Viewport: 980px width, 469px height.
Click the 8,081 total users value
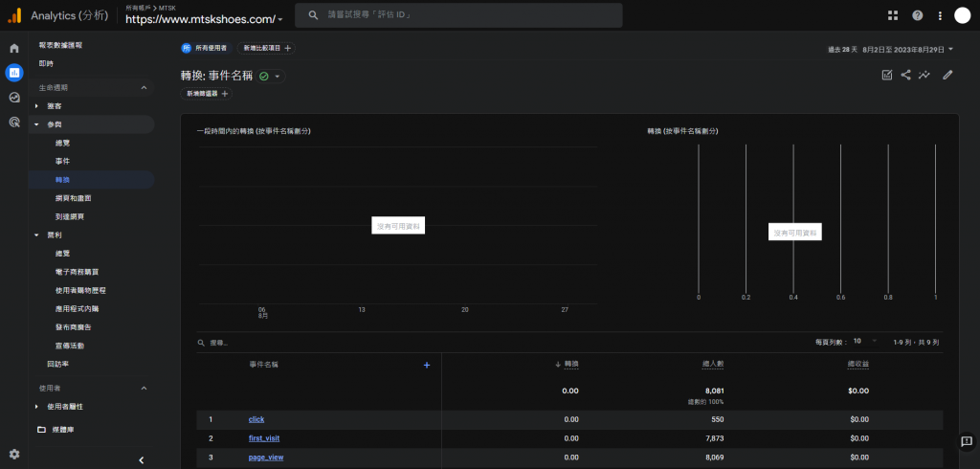tap(715, 391)
